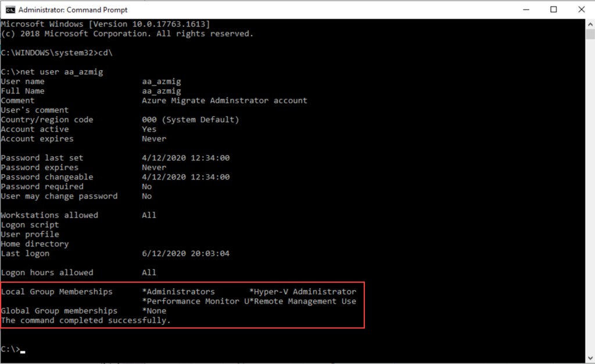Select the '*Hyper-V Administrator' group entry
Viewport: 595px width, 364px height.
pyautogui.click(x=302, y=291)
